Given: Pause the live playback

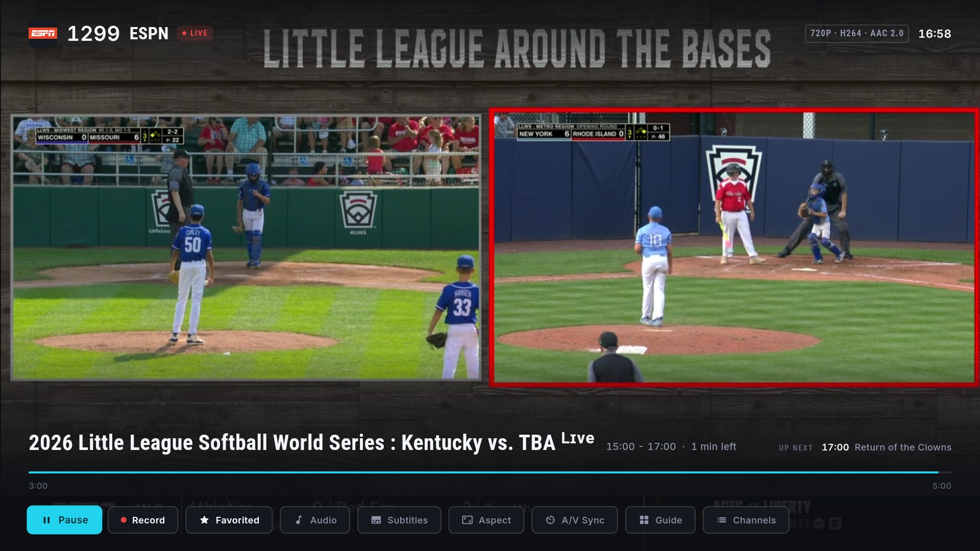Looking at the screenshot, I should [x=64, y=520].
